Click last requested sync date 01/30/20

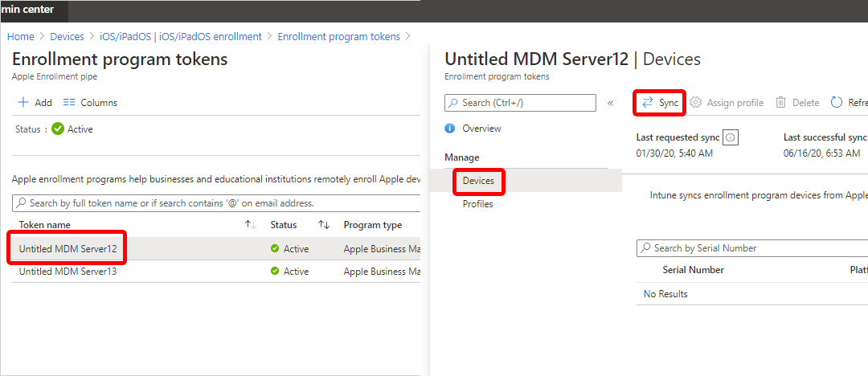tap(674, 153)
